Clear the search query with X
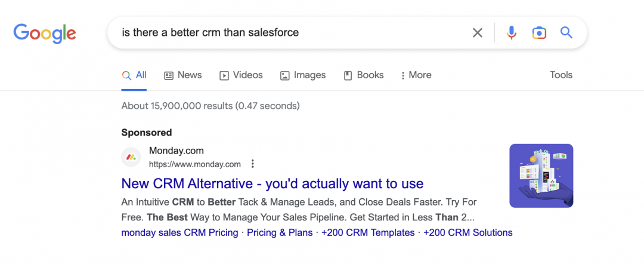The image size is (644, 264). click(x=478, y=33)
